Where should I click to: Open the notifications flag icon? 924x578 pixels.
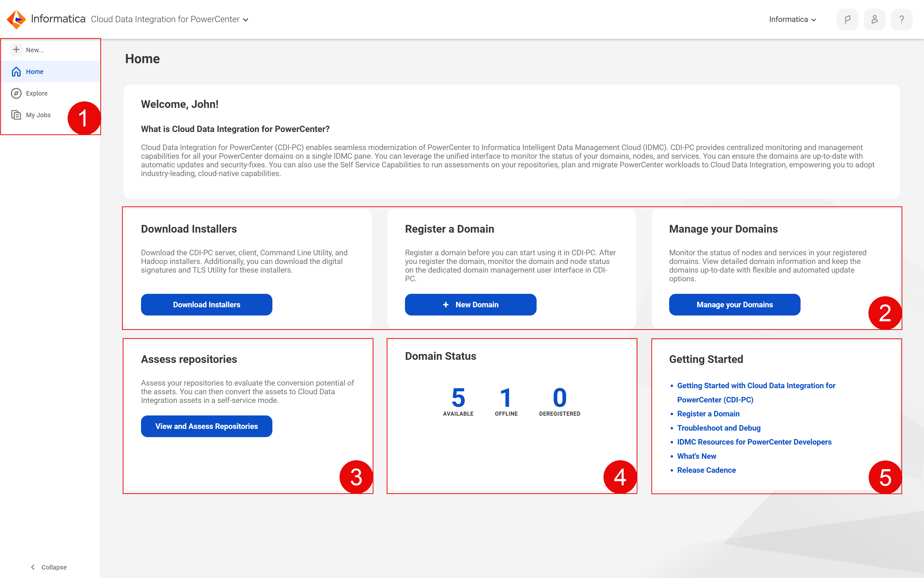coord(847,19)
